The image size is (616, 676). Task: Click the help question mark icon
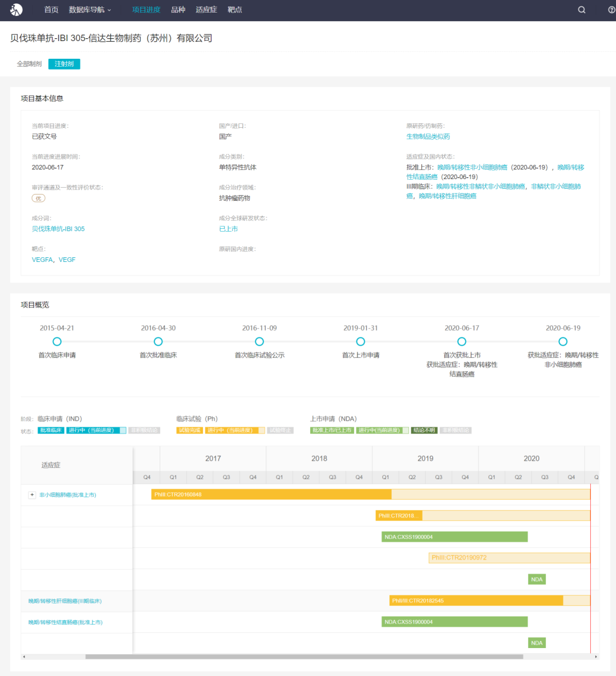pyautogui.click(x=611, y=10)
